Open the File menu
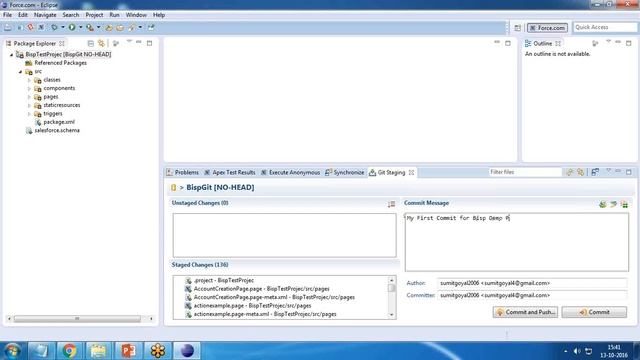The image size is (640, 360). coord(7,15)
